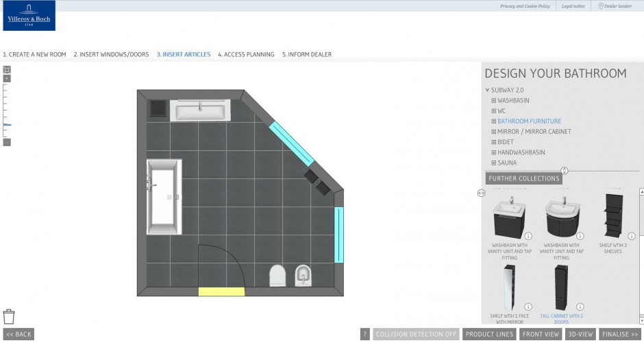
Task: Click the Villeroy & Boch logo
Action: coord(29,16)
